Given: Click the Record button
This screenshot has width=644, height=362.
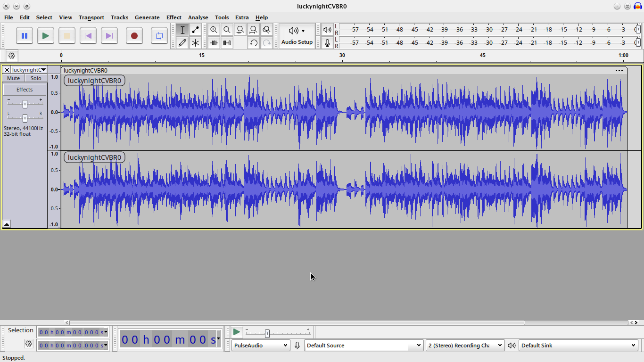Looking at the screenshot, I should click(134, 36).
